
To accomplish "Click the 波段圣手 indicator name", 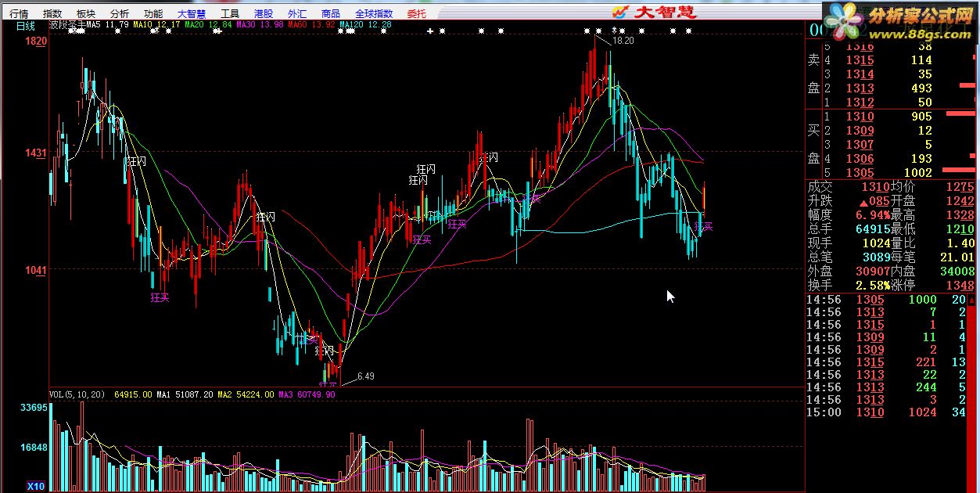I will click(67, 25).
